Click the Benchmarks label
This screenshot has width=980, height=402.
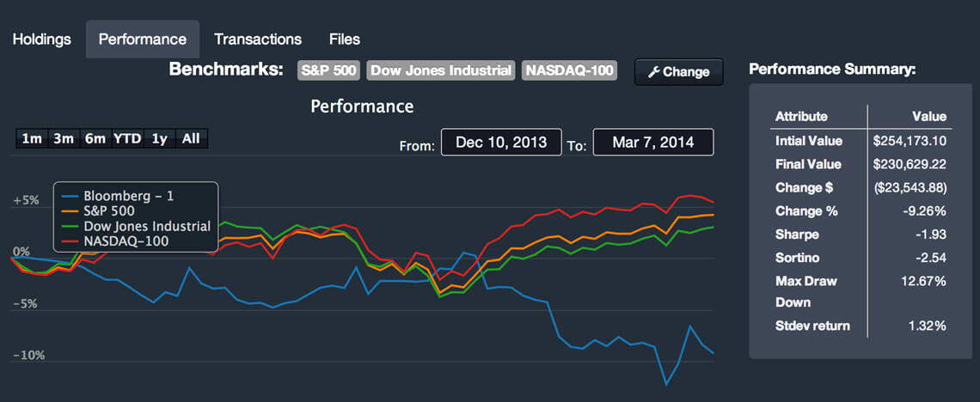tap(226, 70)
